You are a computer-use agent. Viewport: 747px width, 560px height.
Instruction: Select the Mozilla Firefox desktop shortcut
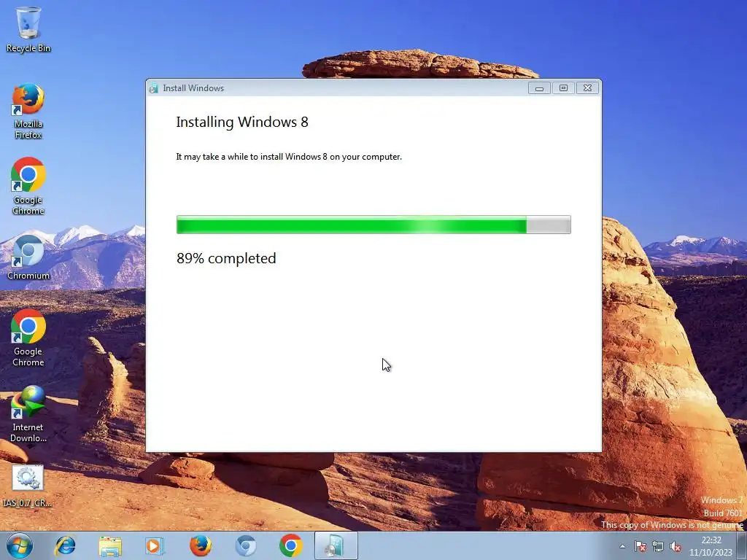[28, 111]
